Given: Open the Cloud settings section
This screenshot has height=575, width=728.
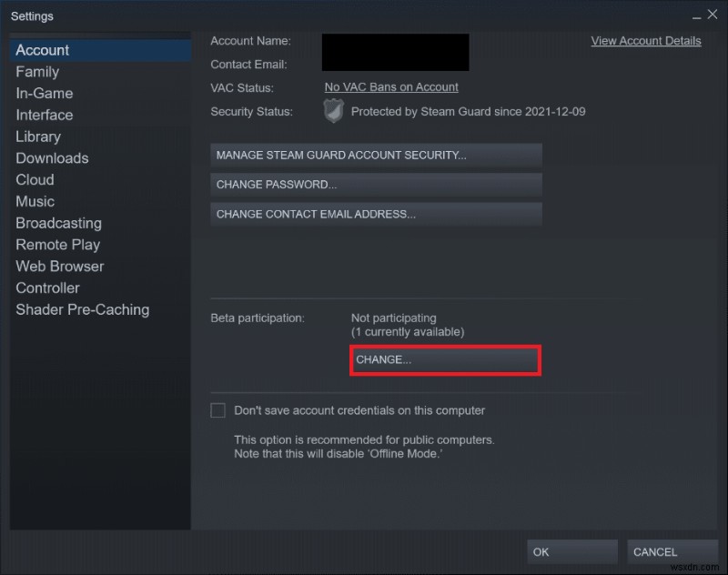Looking at the screenshot, I should point(35,180).
